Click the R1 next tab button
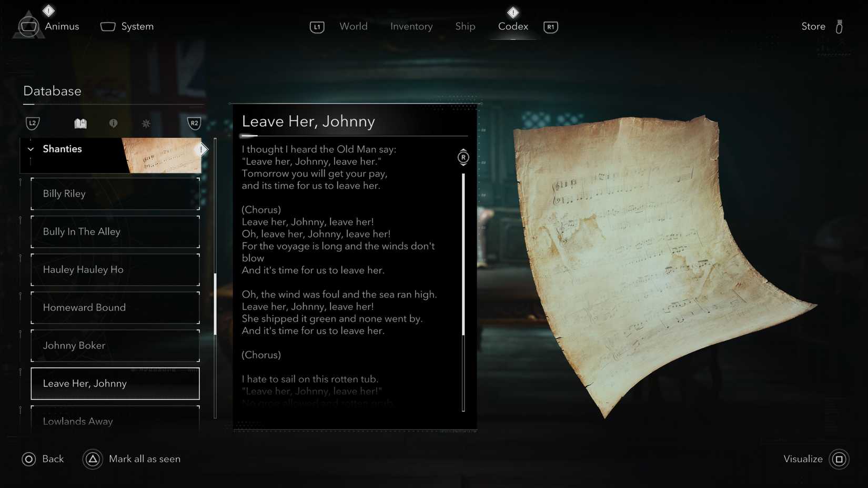This screenshot has width=868, height=488. (x=551, y=27)
